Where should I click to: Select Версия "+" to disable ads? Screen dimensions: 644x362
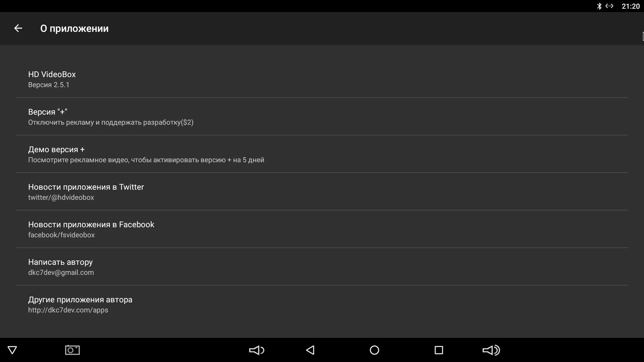point(322,117)
